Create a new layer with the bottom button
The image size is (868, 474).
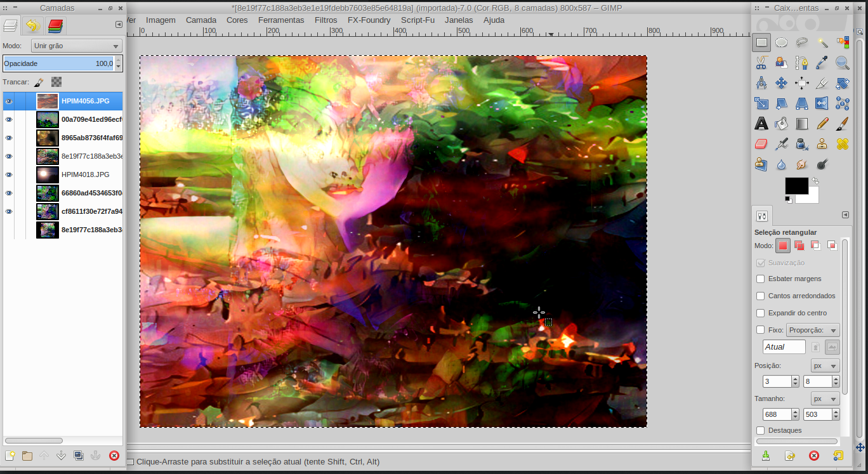pos(10,456)
